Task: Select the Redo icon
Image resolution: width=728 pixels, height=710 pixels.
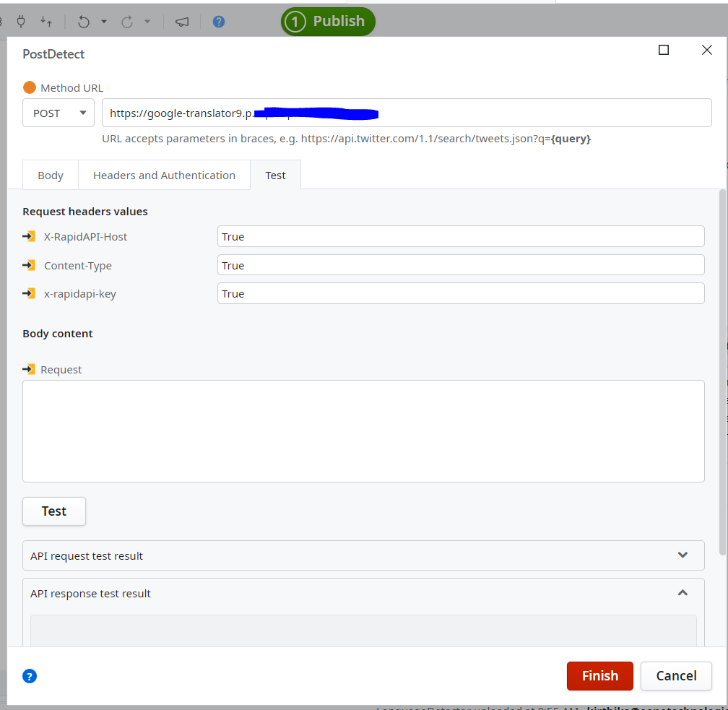Action: [x=127, y=22]
